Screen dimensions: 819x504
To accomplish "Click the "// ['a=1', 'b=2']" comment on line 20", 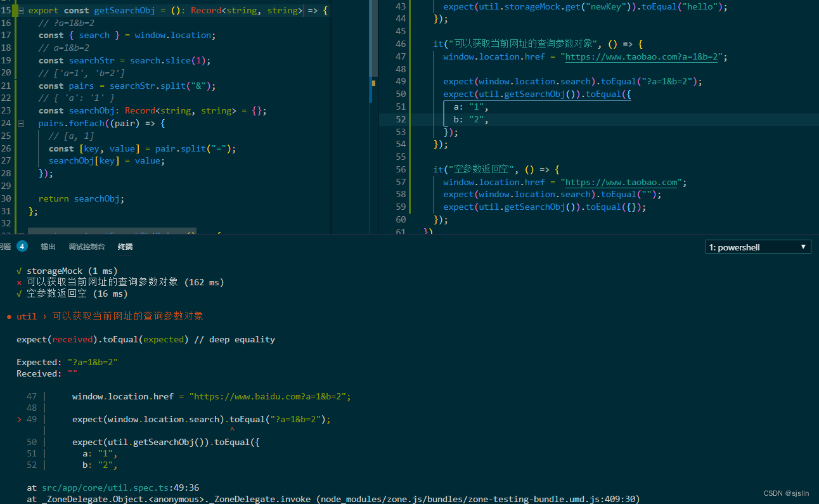I will click(81, 73).
